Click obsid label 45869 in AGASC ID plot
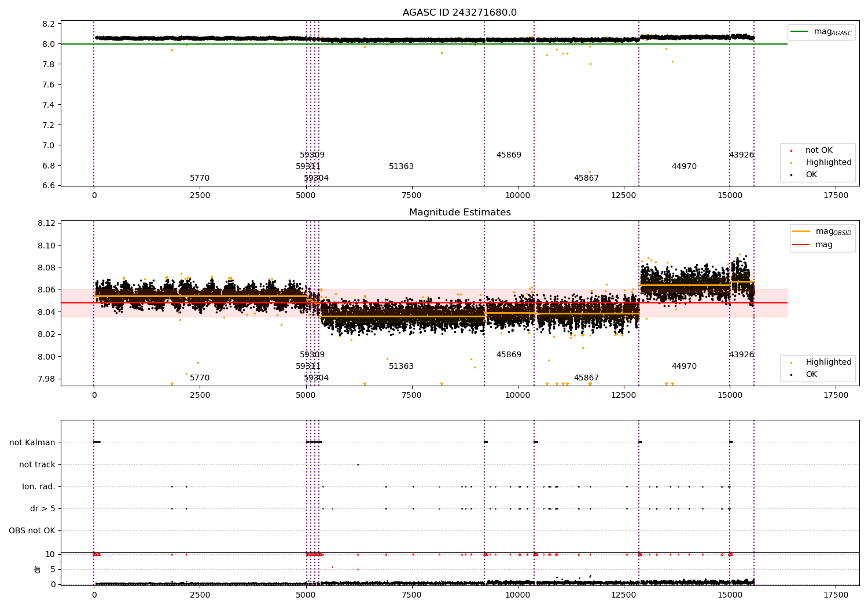Screen dimensions: 868x608 pos(509,155)
